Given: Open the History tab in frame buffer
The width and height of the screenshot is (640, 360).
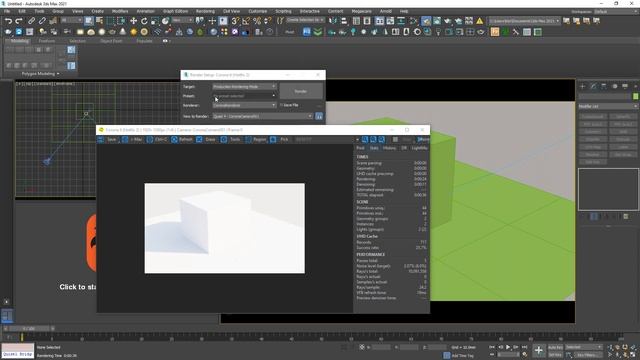Looking at the screenshot, I should coord(389,148).
